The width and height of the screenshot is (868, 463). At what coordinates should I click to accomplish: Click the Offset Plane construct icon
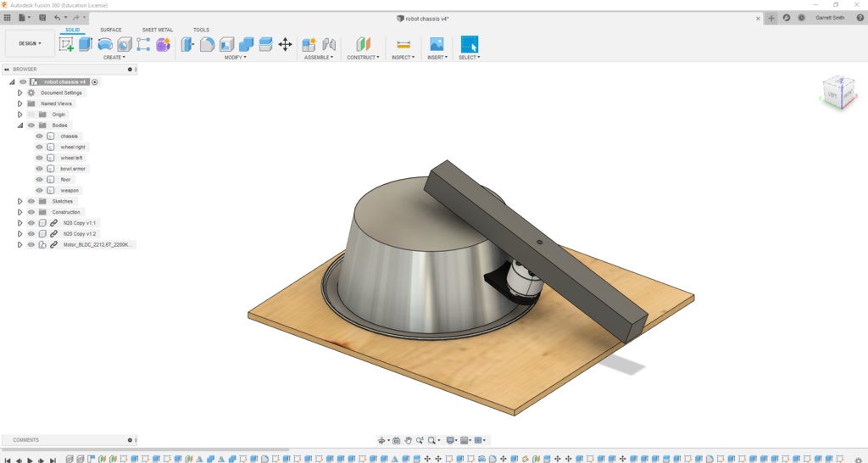(363, 44)
